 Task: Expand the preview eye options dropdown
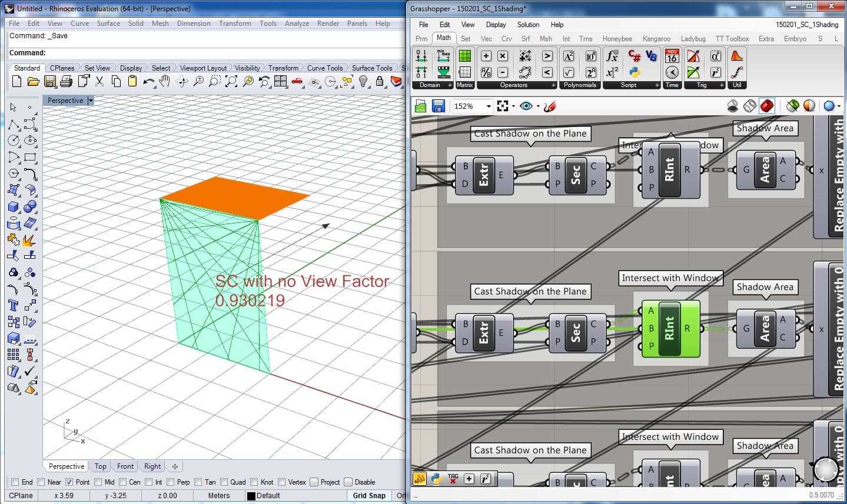click(538, 106)
